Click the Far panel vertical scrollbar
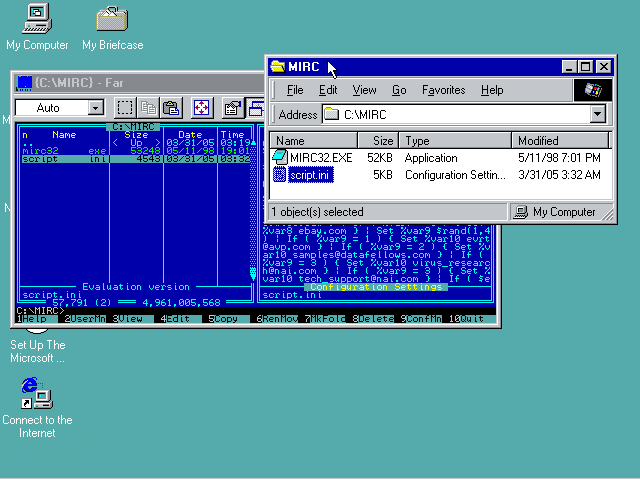This screenshot has width=640, height=480. coord(253,210)
